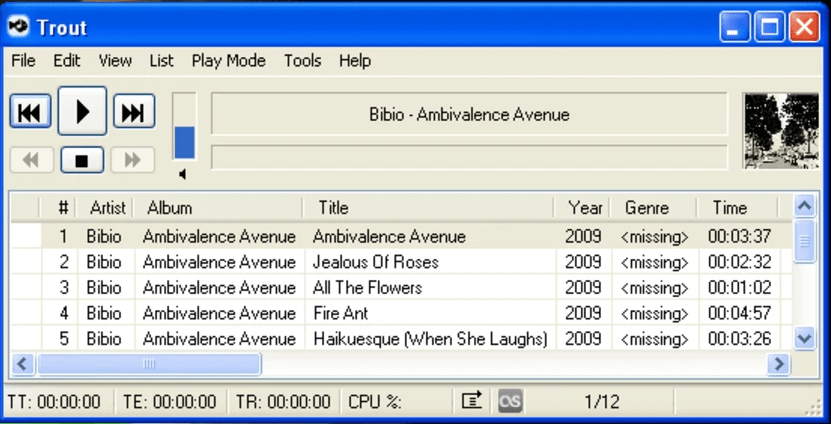
Task: Click the horizontal scroll left arrow
Action: click(23, 364)
